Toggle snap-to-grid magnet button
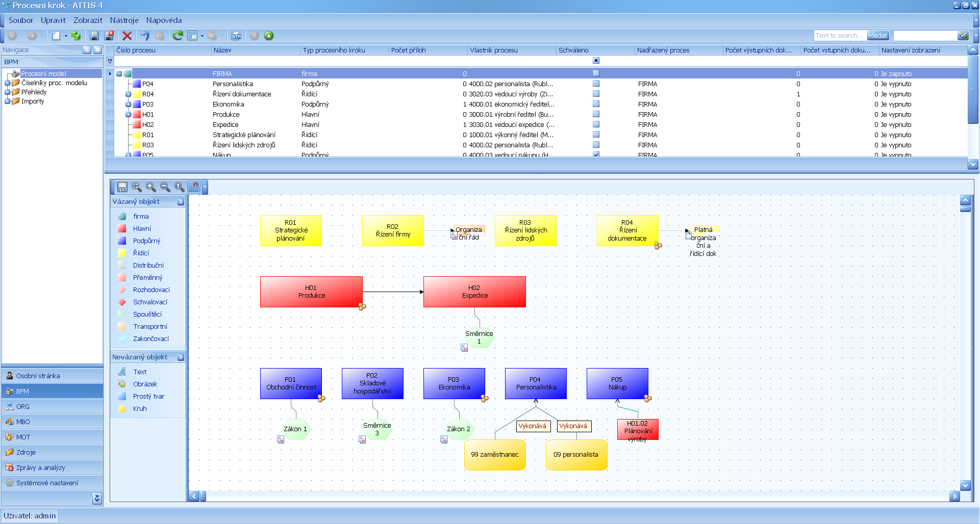The image size is (980, 524). (x=194, y=187)
